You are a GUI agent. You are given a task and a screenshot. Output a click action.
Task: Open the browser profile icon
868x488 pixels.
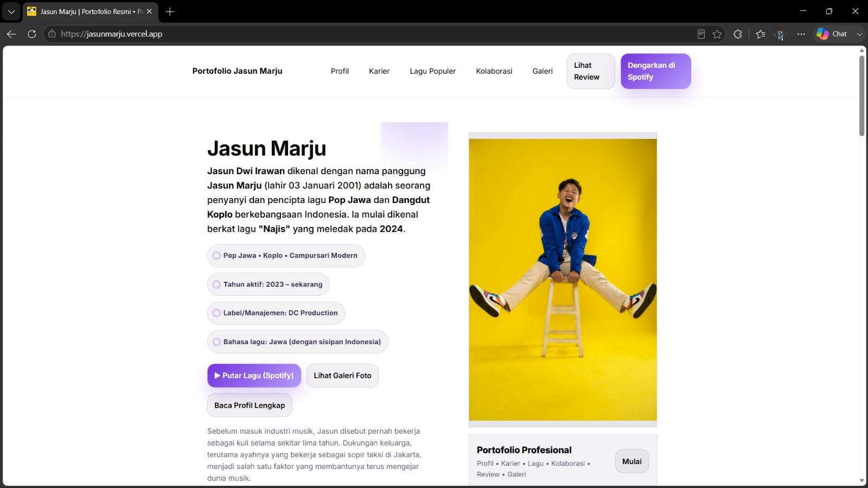pyautogui.click(x=780, y=34)
